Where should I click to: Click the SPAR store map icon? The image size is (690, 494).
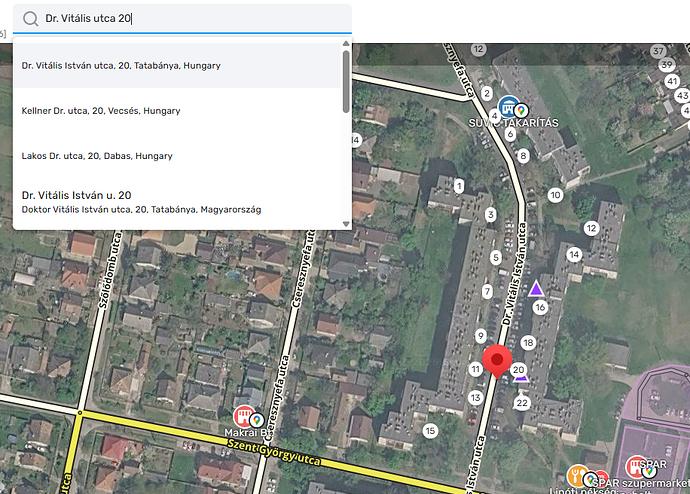pos(636,467)
